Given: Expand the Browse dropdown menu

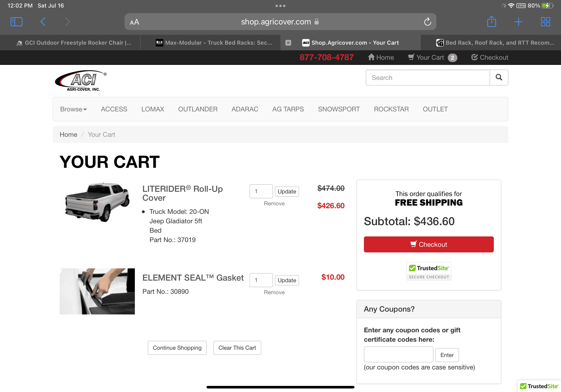Looking at the screenshot, I should 74,109.
